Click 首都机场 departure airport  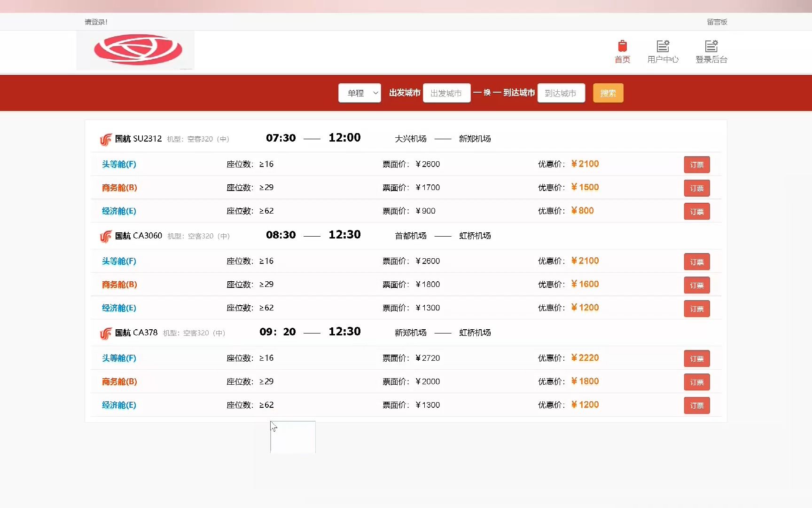point(411,236)
